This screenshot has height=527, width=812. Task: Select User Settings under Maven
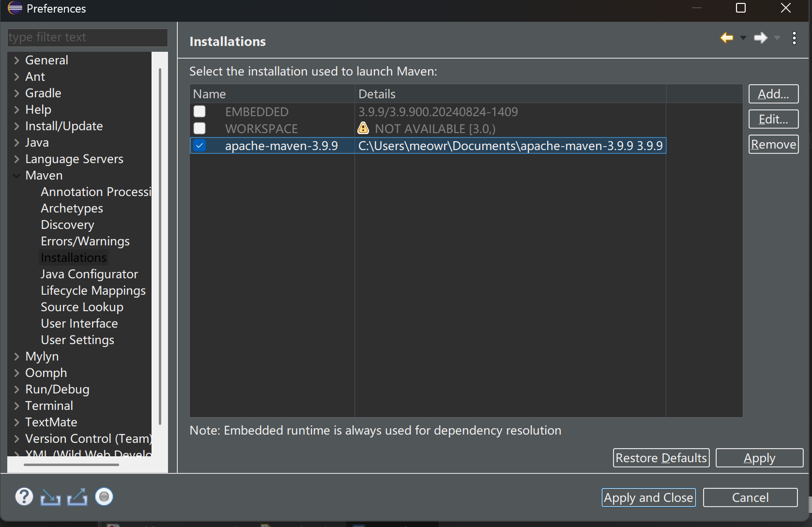click(77, 340)
